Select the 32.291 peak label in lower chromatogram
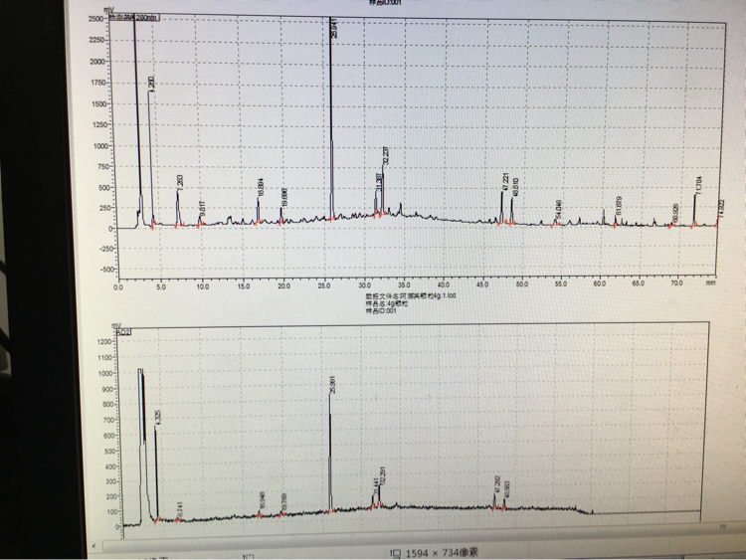The height and width of the screenshot is (560, 746). (383, 475)
